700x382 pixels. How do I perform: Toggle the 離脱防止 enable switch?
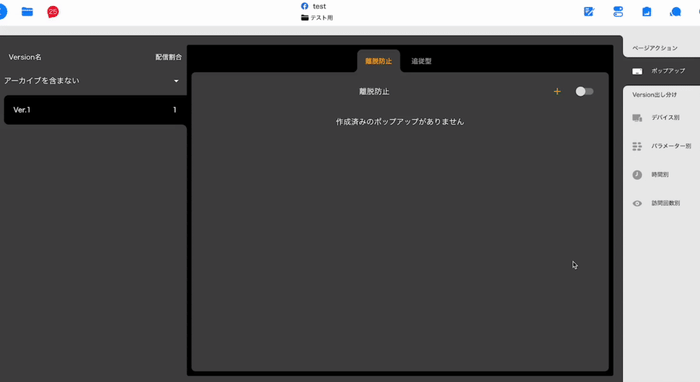[x=584, y=91]
